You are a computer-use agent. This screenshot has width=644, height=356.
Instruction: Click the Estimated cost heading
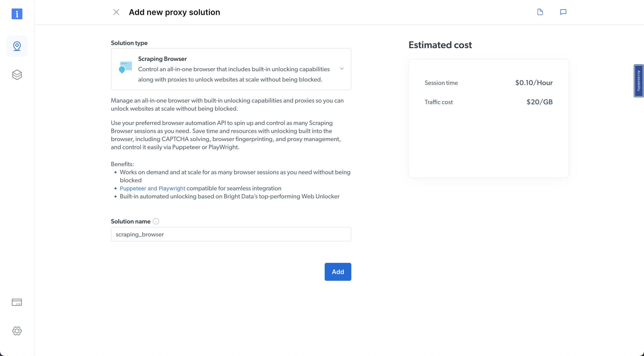click(440, 45)
